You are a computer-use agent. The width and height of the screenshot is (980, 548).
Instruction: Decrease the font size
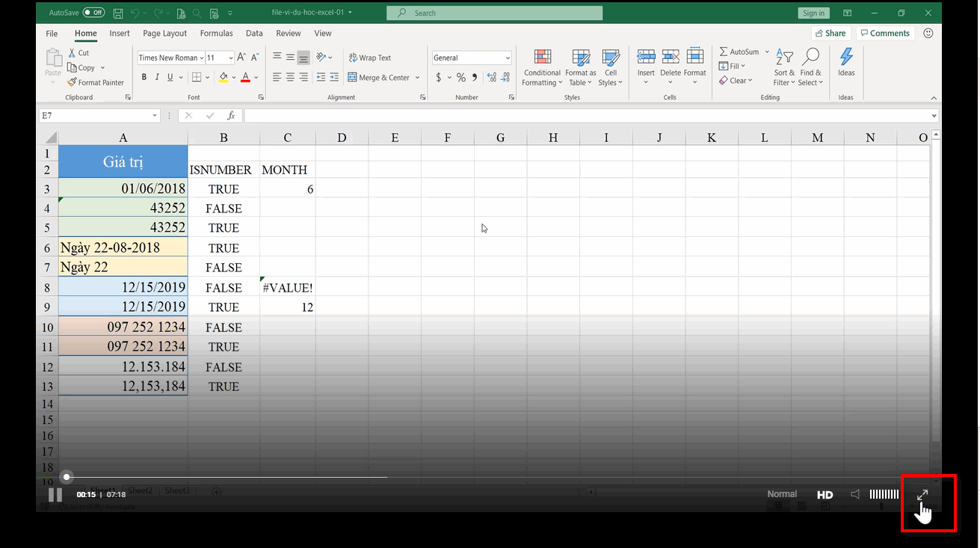click(x=255, y=58)
